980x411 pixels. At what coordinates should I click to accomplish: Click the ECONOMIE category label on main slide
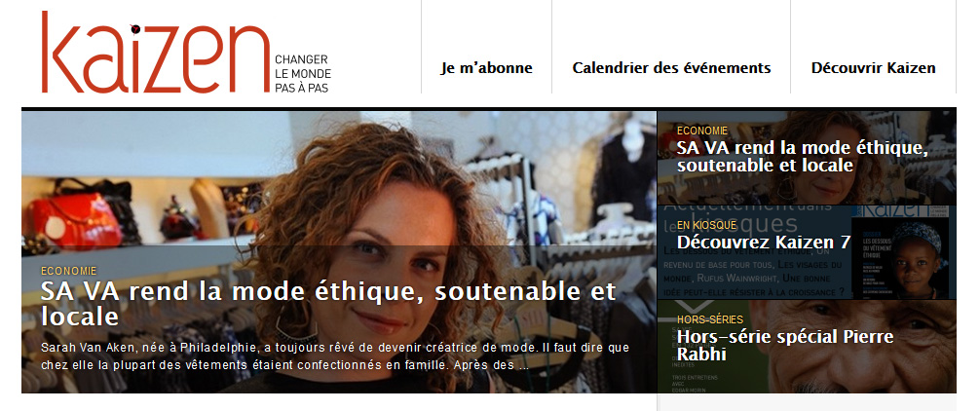pyautogui.click(x=69, y=271)
